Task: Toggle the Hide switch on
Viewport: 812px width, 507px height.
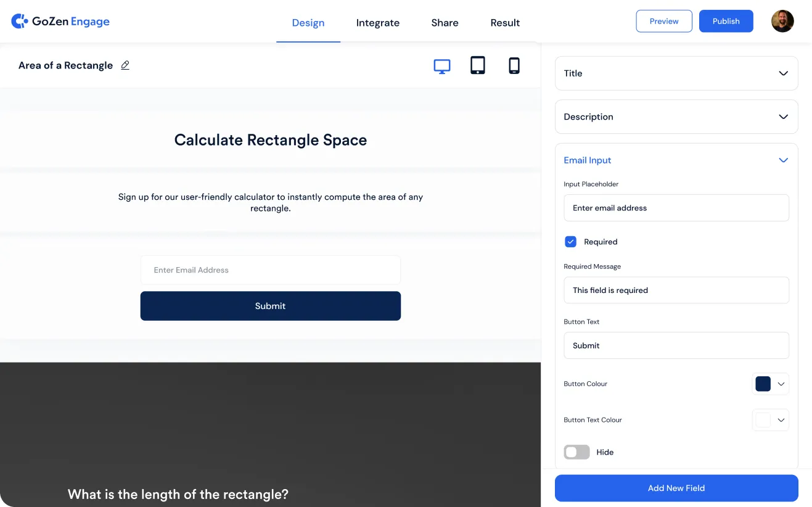Action: click(x=576, y=452)
